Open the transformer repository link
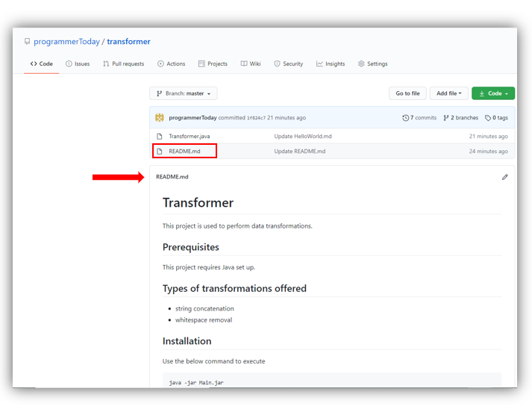The image size is (532, 415). point(128,42)
